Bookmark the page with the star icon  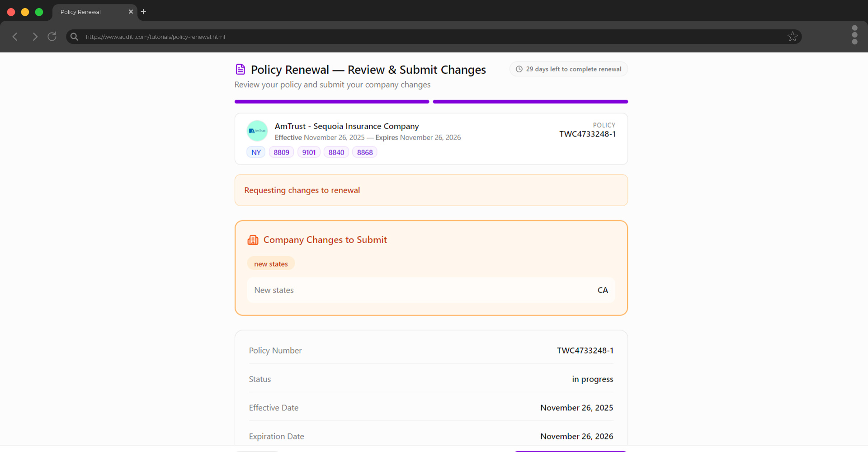coord(793,37)
